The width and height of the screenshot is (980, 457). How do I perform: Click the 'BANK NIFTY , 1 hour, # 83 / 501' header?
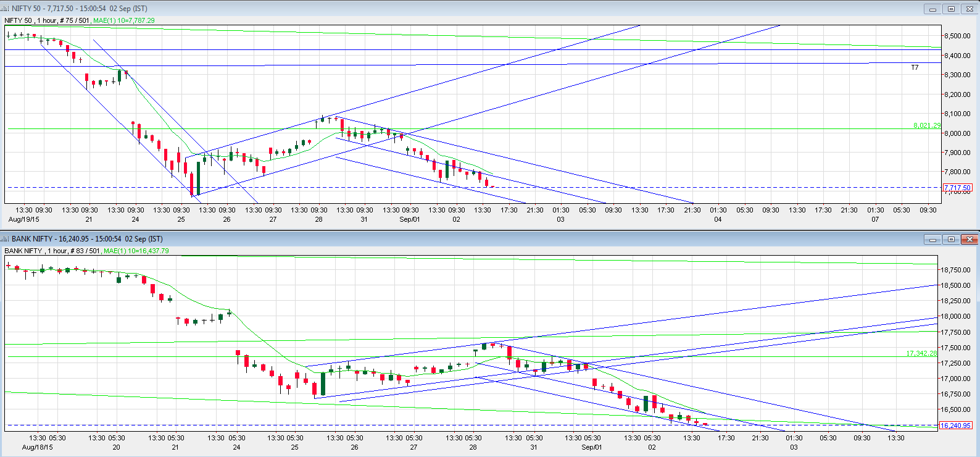[x=52, y=251]
